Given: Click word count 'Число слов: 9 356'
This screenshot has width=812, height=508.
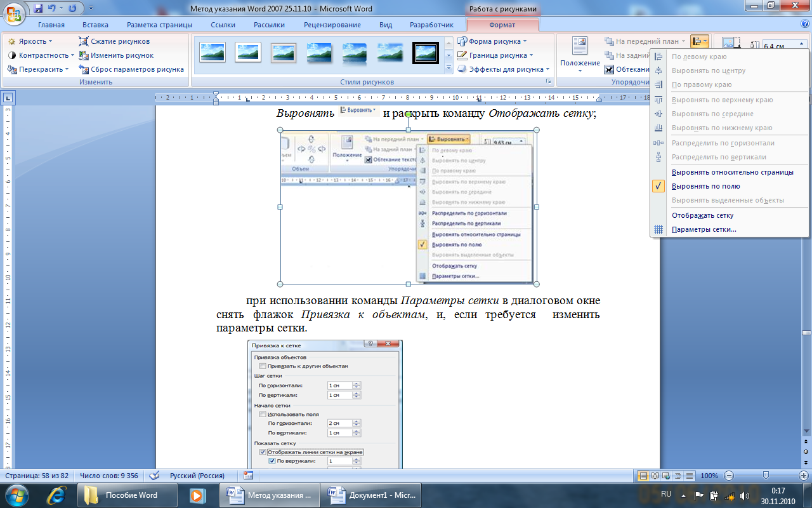Looking at the screenshot, I should point(109,476).
